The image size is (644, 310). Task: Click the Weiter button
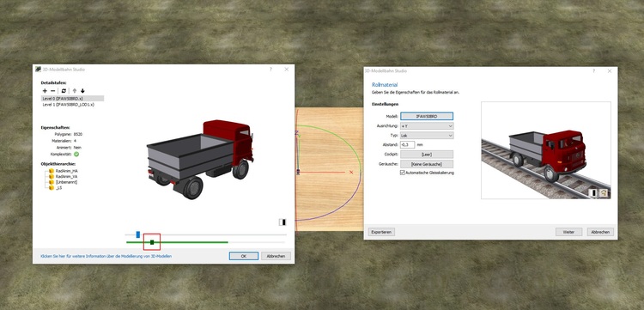pos(568,232)
